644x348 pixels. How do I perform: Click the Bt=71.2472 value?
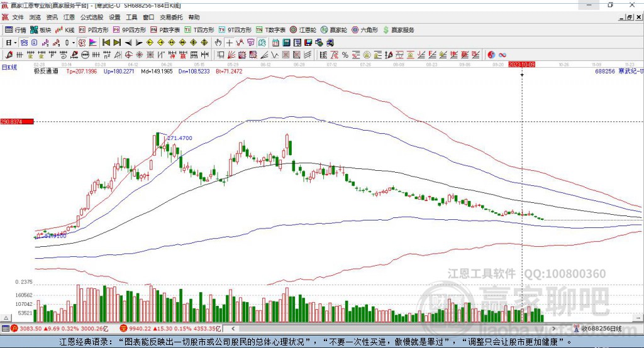229,71
